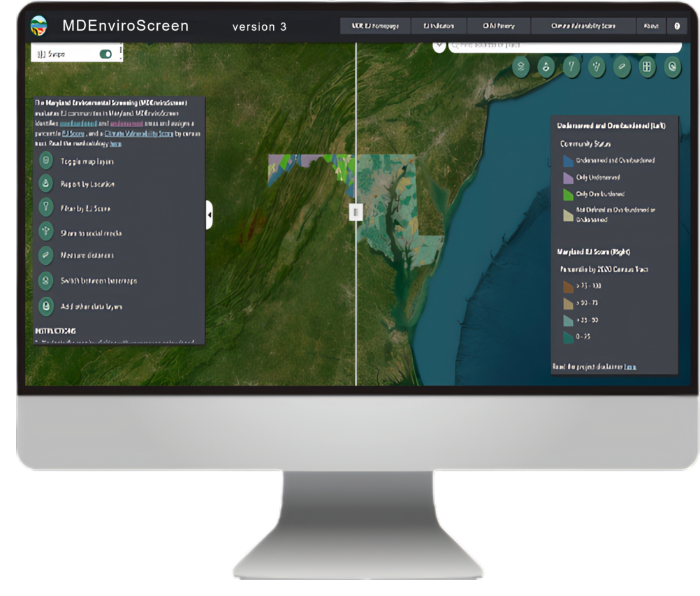Open the Swipe widget options menu dots
Viewport: 700px width, 596px height.
tap(121, 52)
